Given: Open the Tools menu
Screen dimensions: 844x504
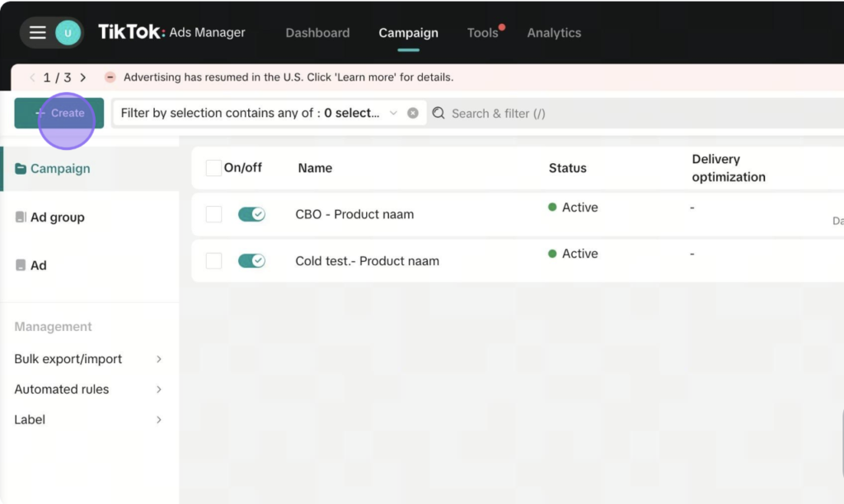Looking at the screenshot, I should tap(483, 33).
